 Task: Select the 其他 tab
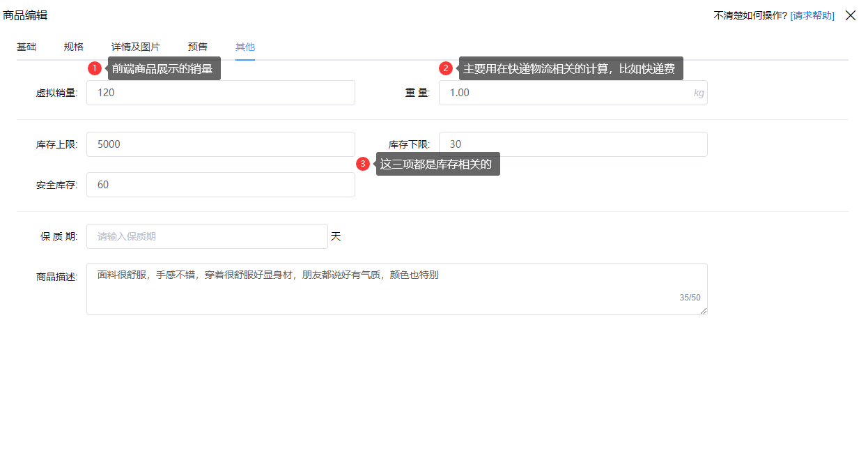tap(245, 46)
